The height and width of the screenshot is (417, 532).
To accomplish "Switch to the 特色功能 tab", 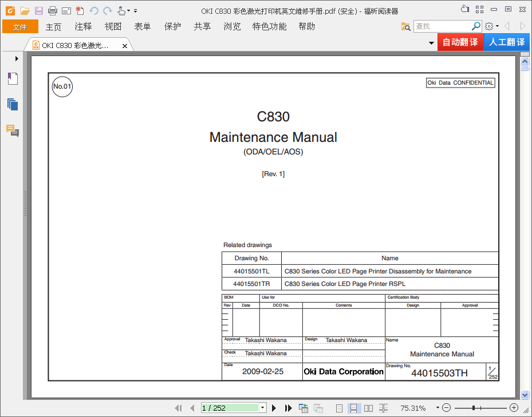I will point(269,27).
